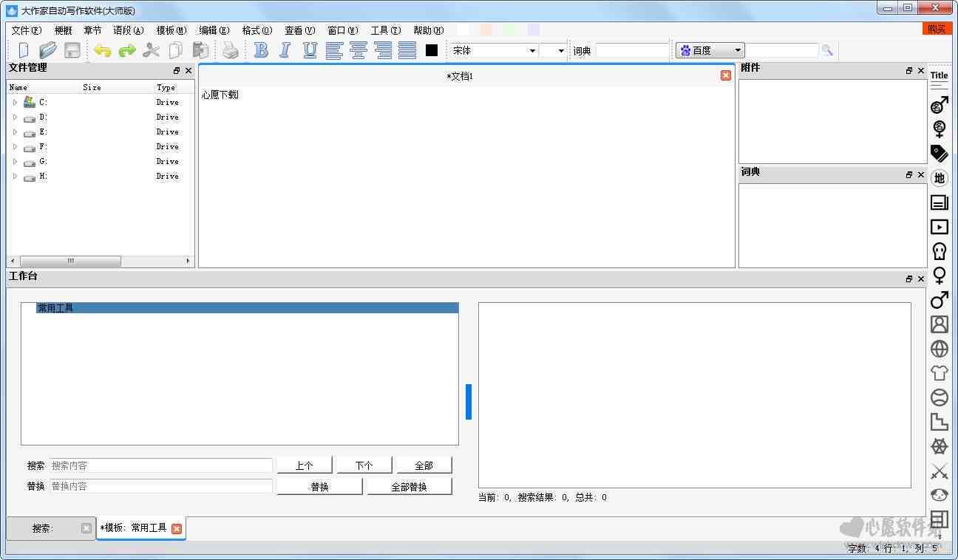
Task: Toggle bold formatting (B)
Action: tap(261, 50)
